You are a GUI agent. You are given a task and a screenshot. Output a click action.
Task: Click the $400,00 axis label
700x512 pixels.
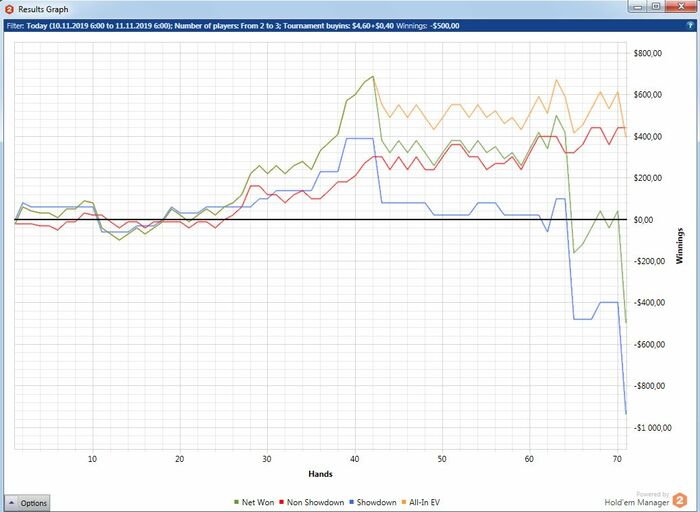(x=647, y=137)
